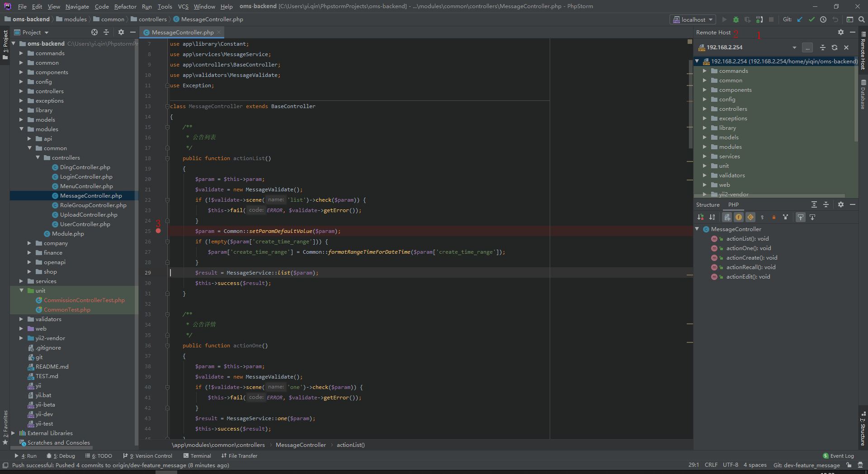The image size is (868, 474).
Task: Expand all nodes in Structure panel
Action: click(x=814, y=204)
